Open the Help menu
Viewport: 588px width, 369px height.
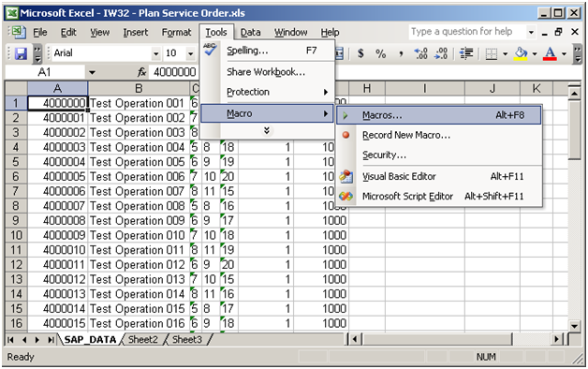[330, 33]
